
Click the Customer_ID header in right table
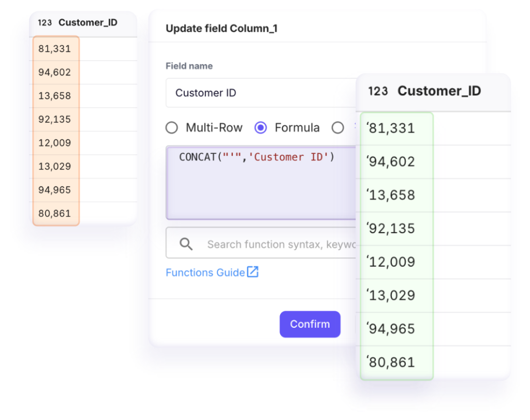click(439, 91)
